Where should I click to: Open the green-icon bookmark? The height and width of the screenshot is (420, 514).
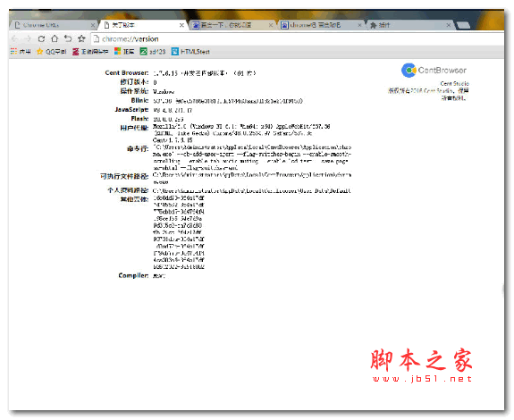coord(153,52)
